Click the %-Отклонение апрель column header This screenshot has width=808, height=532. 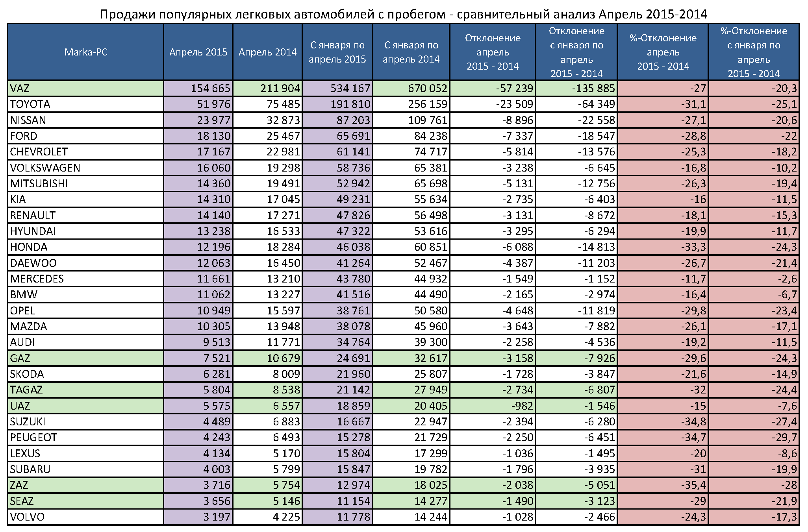(x=663, y=52)
